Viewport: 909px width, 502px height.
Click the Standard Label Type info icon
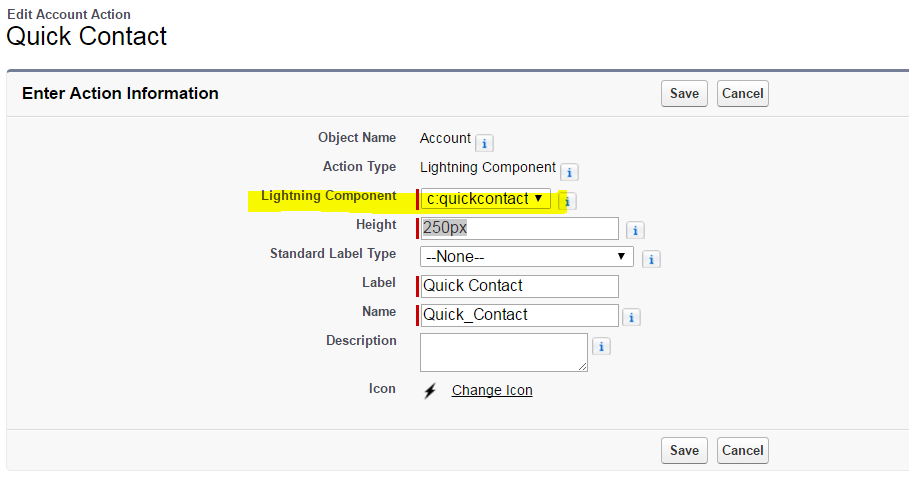tap(651, 259)
